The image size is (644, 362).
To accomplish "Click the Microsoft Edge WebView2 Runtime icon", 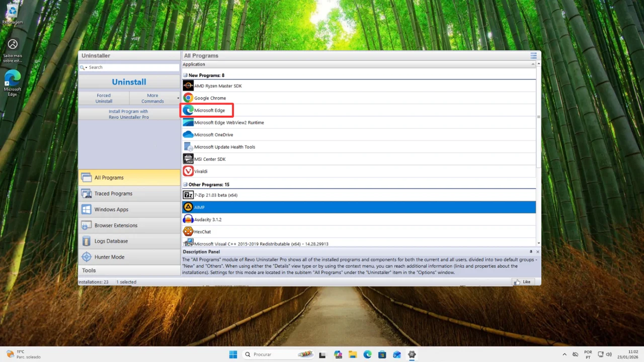I will pos(188,123).
